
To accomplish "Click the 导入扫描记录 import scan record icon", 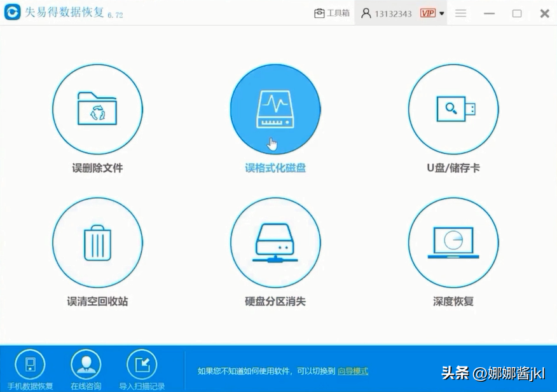I will tap(142, 364).
